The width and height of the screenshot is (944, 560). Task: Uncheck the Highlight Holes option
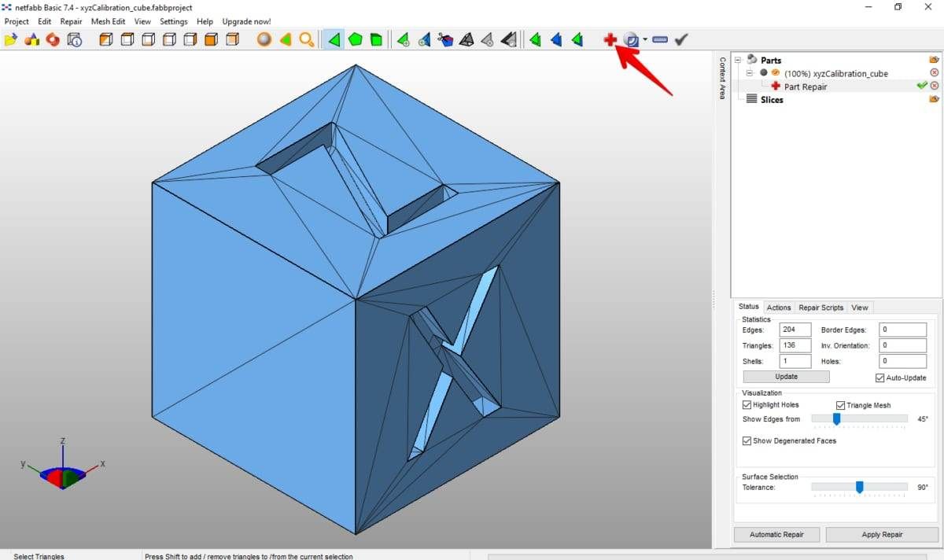746,405
